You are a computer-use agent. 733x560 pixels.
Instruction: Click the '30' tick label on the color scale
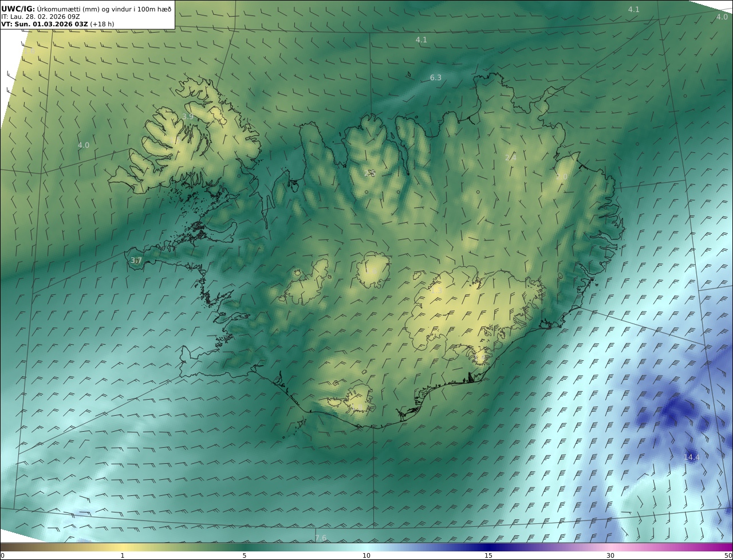[x=610, y=555]
